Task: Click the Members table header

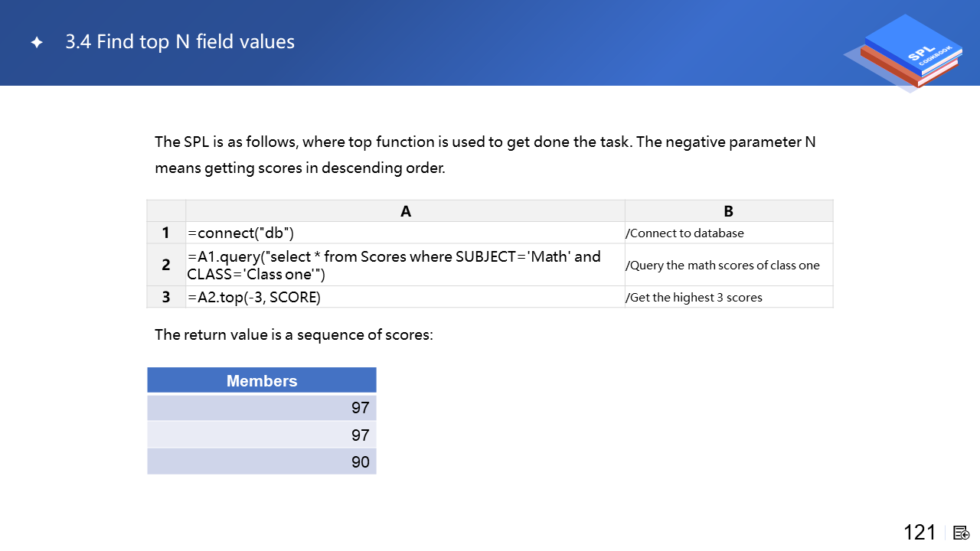Action: coord(262,380)
